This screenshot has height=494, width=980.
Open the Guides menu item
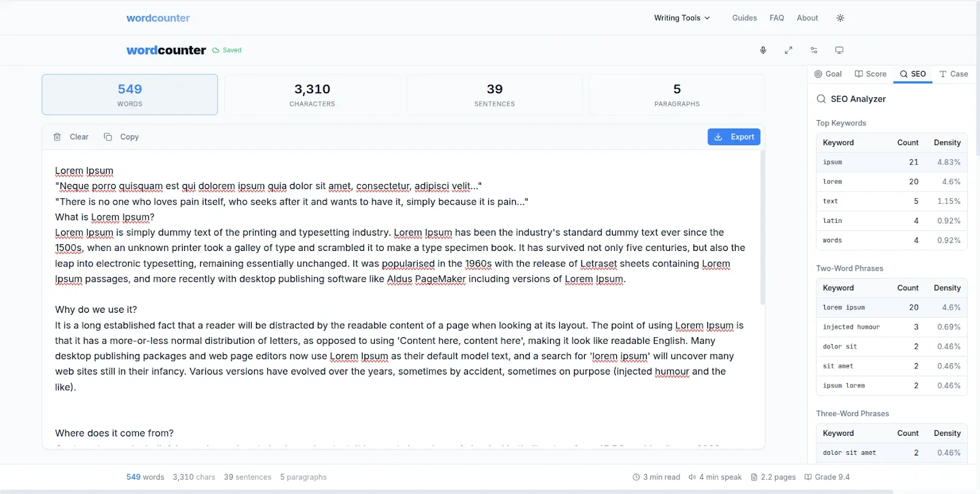[x=744, y=18]
